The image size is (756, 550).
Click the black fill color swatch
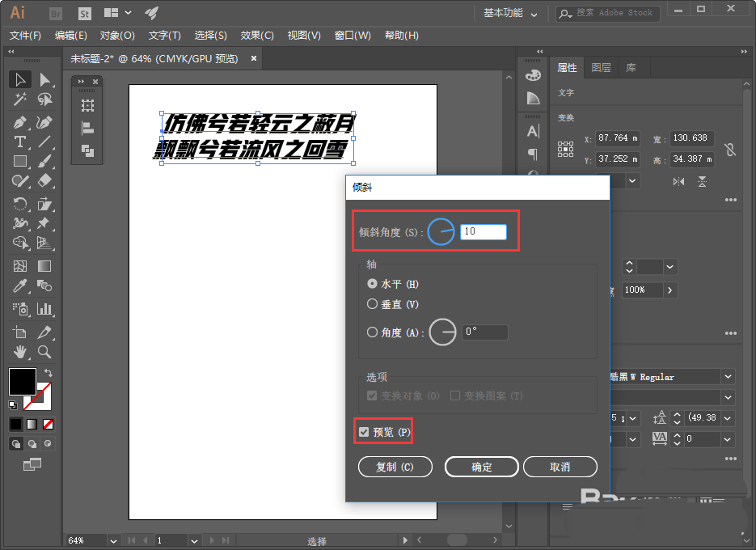[x=22, y=382]
